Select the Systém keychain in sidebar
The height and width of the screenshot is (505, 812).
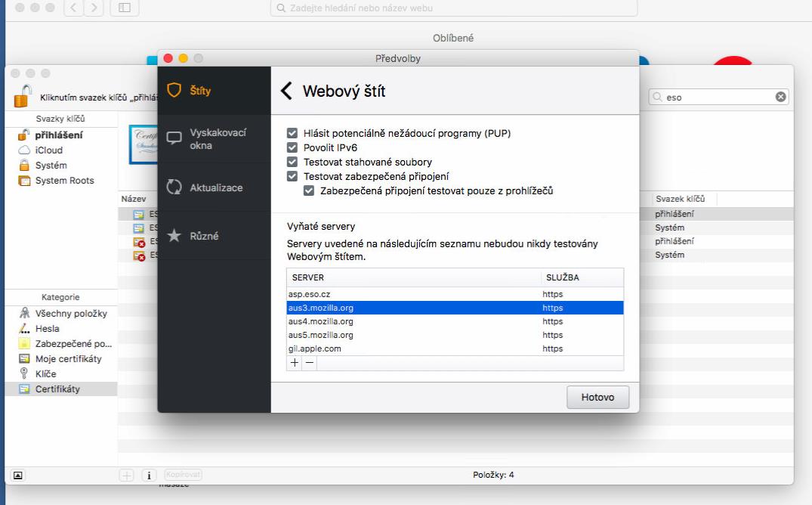tap(61, 166)
